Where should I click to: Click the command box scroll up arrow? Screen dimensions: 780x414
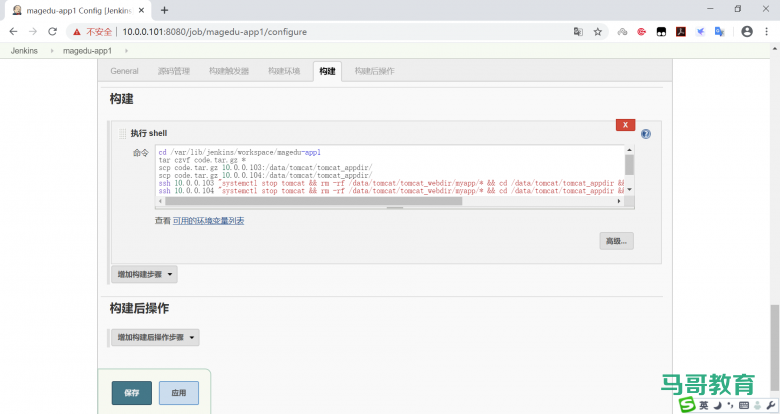click(x=629, y=150)
